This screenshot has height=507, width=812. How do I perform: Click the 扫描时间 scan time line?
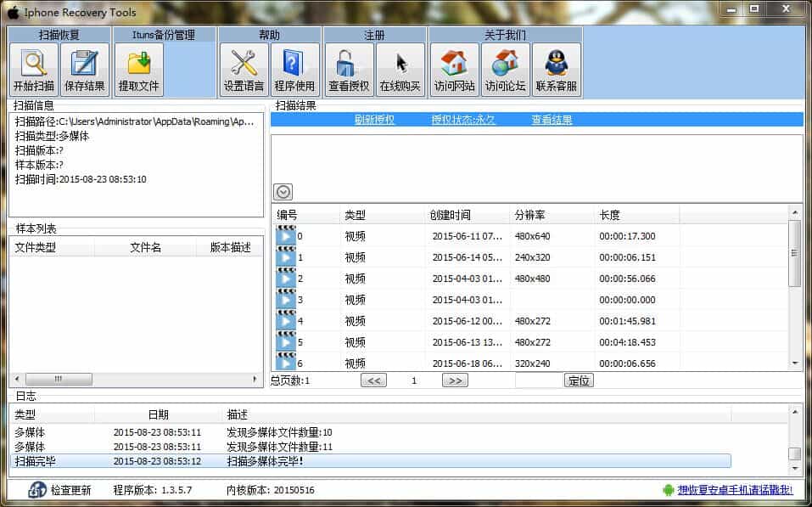(x=81, y=179)
